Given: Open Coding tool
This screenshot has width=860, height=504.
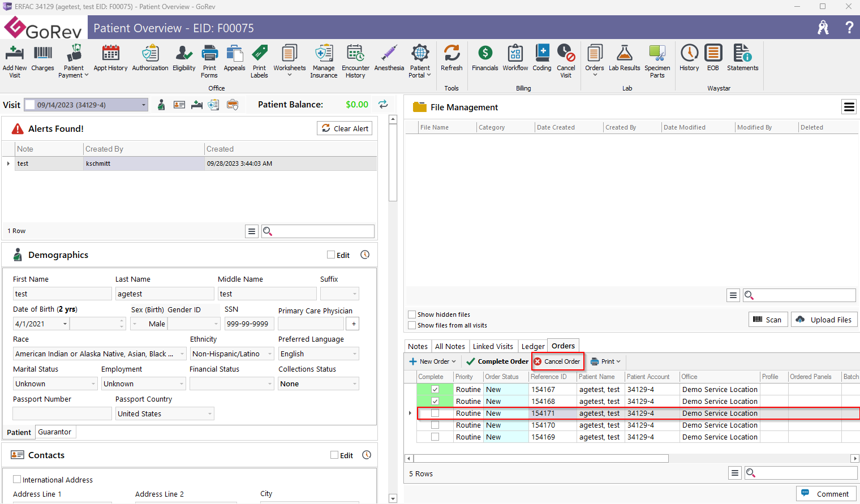Looking at the screenshot, I should [541, 58].
